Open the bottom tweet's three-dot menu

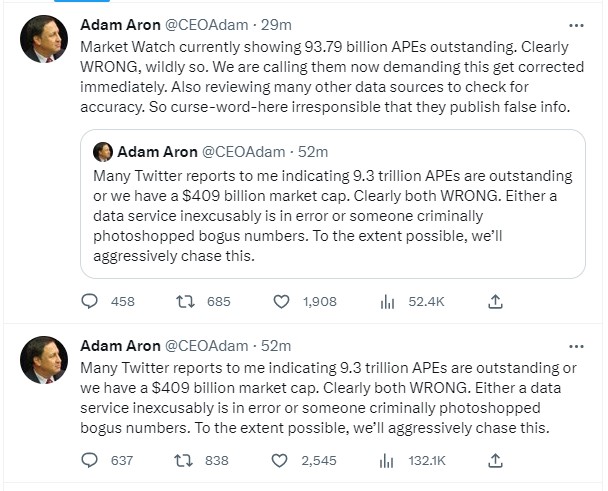click(x=576, y=346)
